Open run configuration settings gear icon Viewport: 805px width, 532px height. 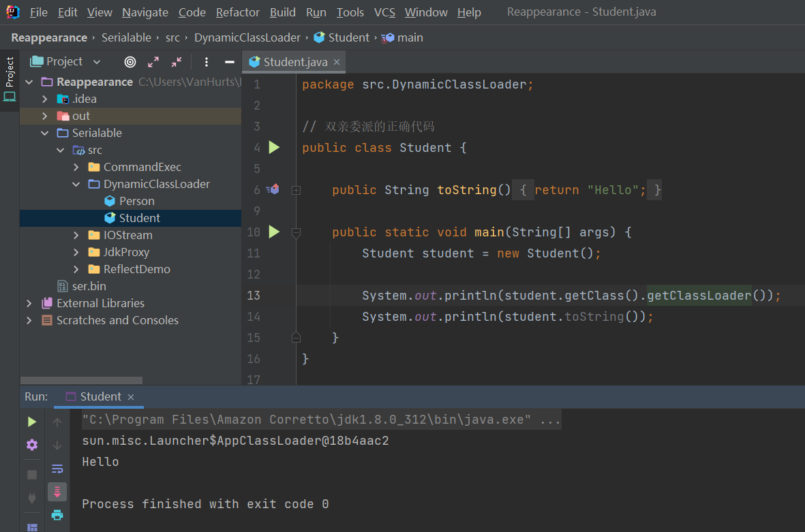click(32, 445)
